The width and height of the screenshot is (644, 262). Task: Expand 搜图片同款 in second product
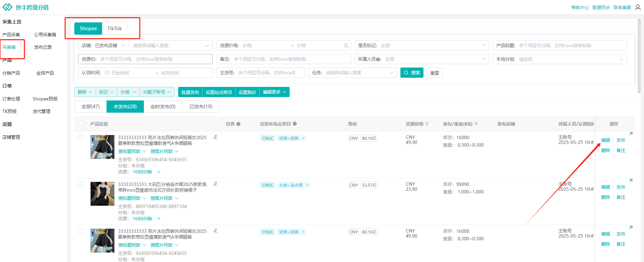(164, 198)
